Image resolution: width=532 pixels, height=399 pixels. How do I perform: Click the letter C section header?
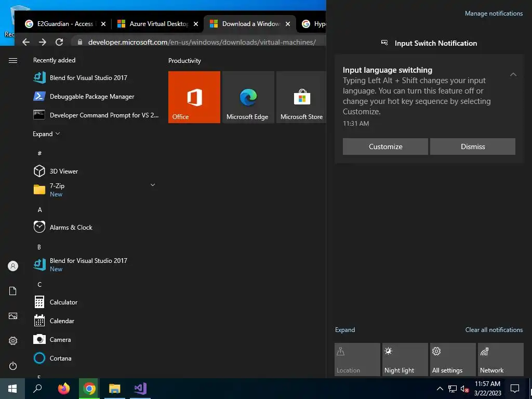[39, 284]
